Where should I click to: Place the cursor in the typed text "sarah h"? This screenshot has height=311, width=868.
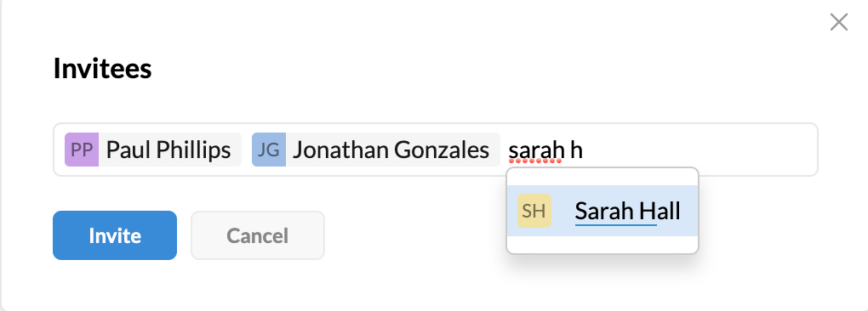coord(545,150)
